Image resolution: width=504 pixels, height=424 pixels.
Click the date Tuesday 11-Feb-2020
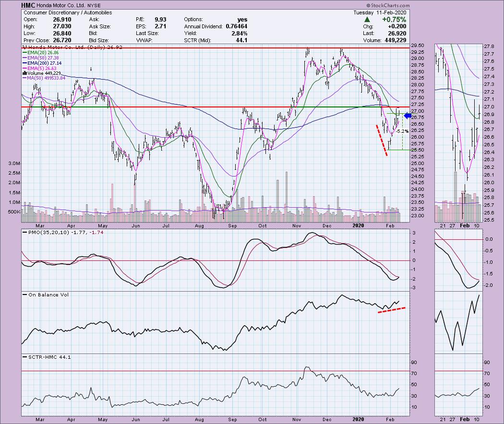pyautogui.click(x=380, y=12)
